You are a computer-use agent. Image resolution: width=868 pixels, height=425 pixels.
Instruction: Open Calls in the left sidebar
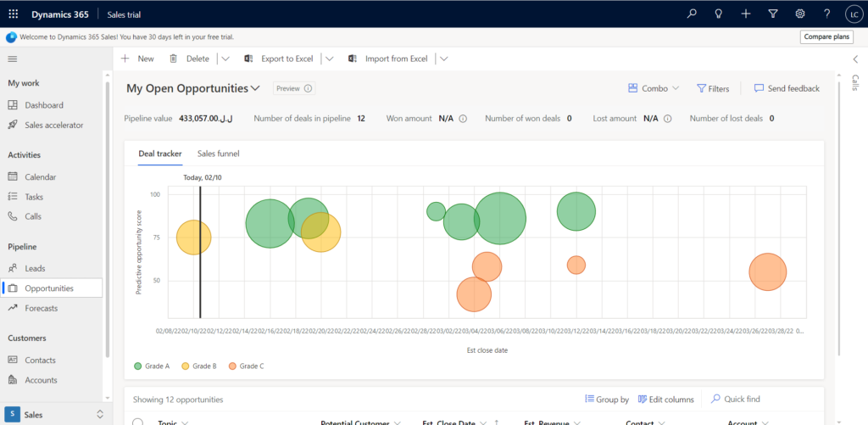[25, 216]
